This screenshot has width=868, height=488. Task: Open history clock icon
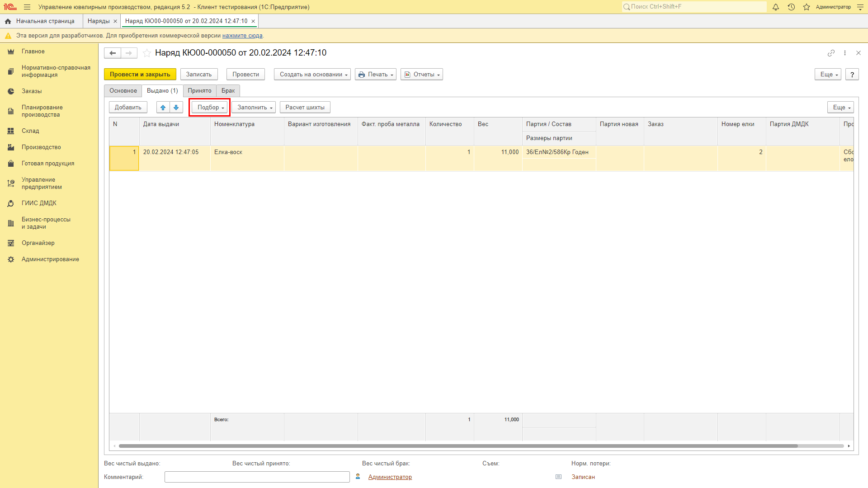pos(791,7)
